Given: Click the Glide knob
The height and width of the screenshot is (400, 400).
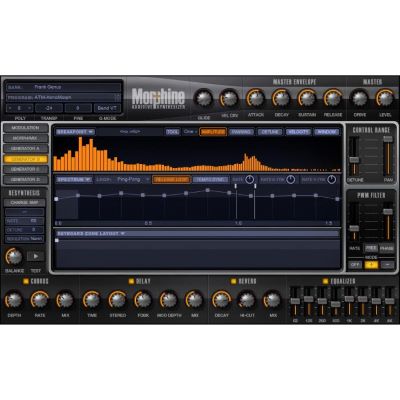Looking at the screenshot, I should pyautogui.click(x=203, y=99).
